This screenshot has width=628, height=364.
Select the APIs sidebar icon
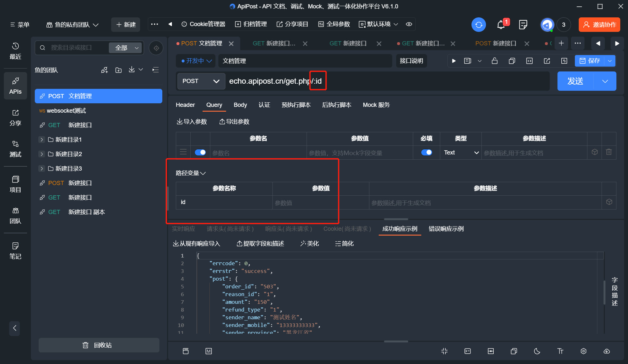point(15,86)
